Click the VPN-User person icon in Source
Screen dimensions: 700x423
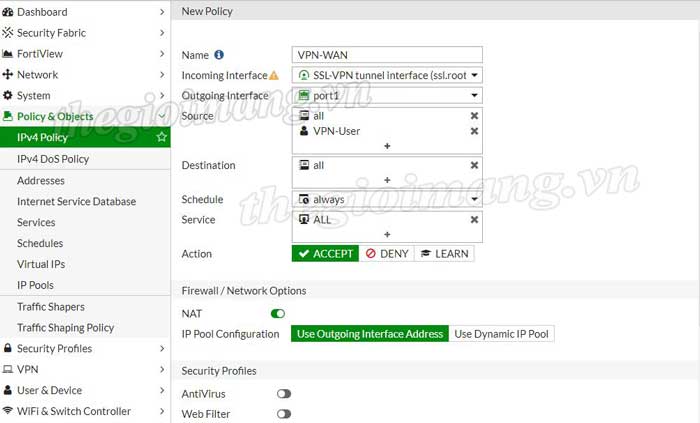(x=304, y=131)
